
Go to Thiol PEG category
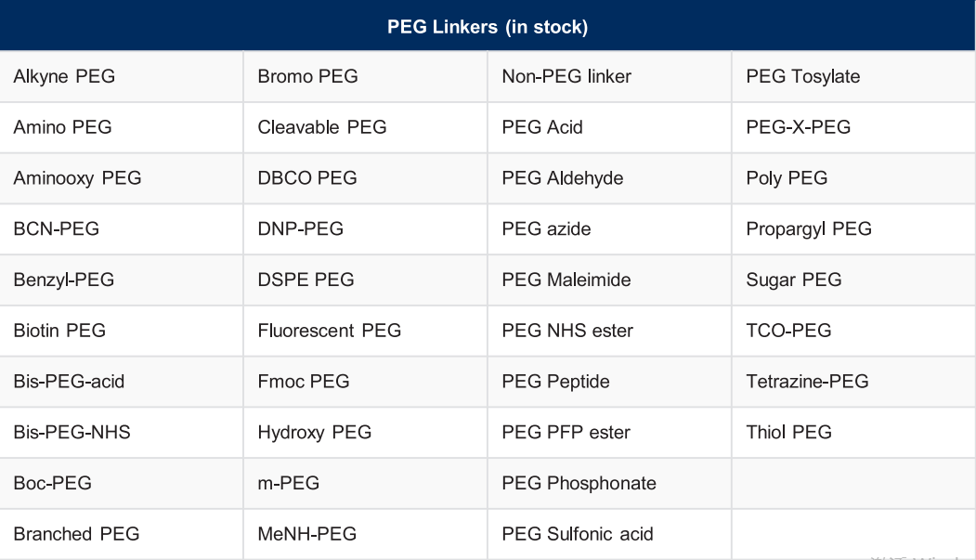pyautogui.click(x=788, y=432)
